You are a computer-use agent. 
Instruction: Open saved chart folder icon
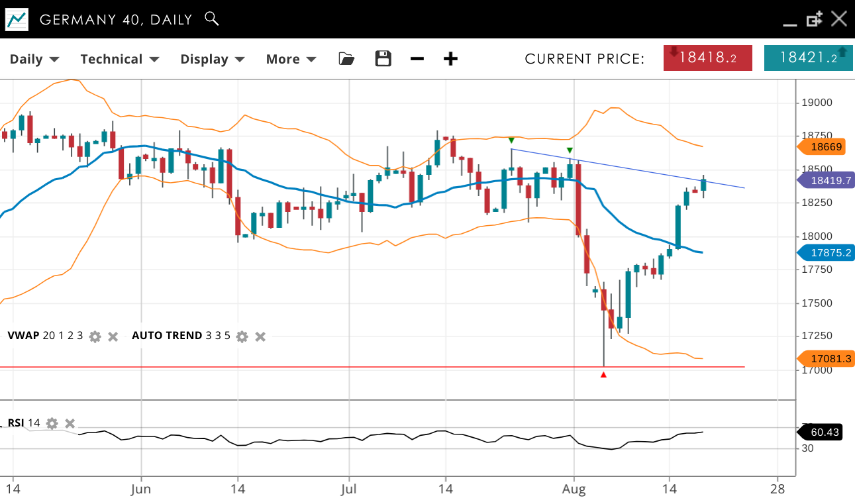click(346, 59)
